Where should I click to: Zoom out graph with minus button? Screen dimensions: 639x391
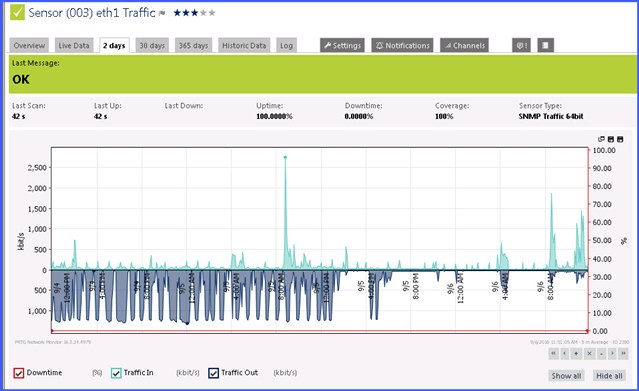(601, 353)
